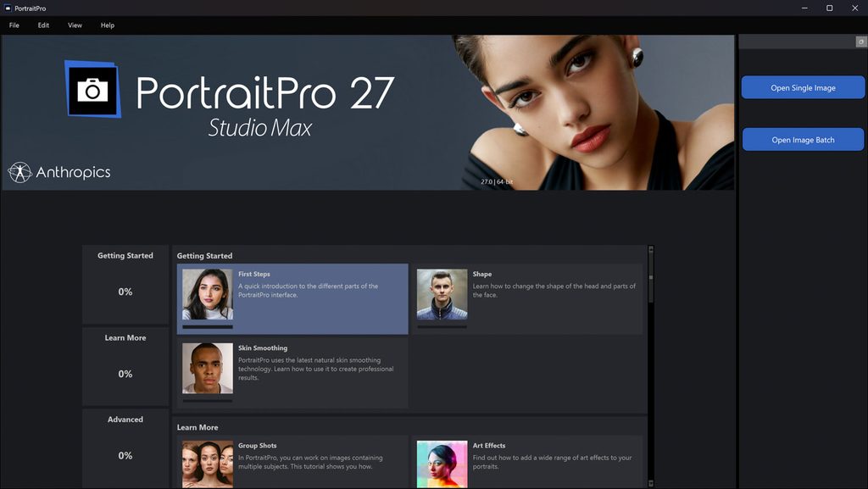Click 'Learn More' heading above Group Shots
This screenshot has width=868, height=489.
(x=197, y=427)
